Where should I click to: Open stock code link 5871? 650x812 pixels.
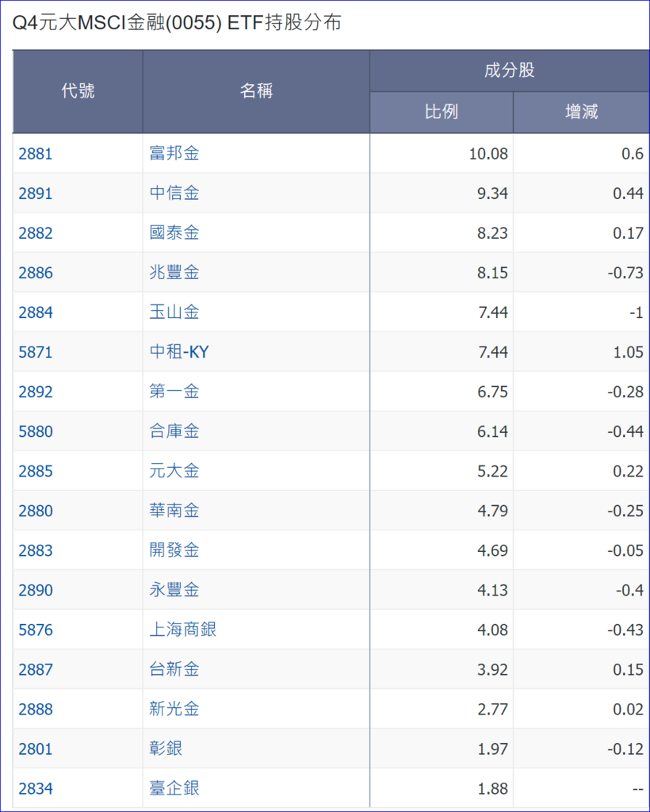point(36,352)
